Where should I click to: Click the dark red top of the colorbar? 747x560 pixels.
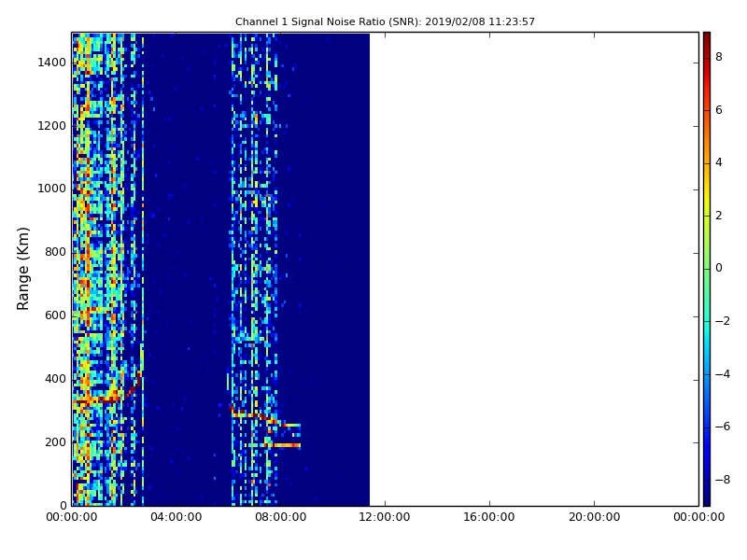pos(707,40)
